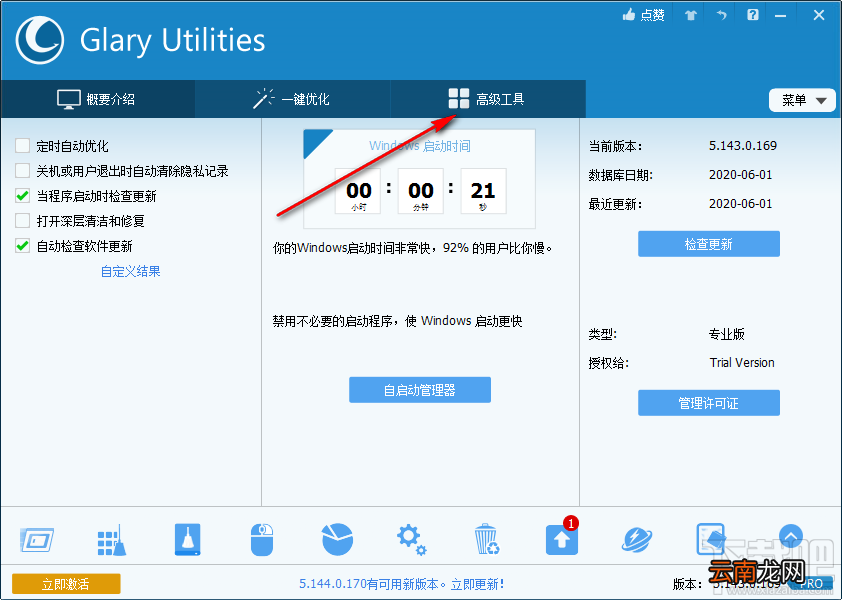The height and width of the screenshot is (600, 842).
Task: Click the 管理许可证 button
Action: [x=709, y=403]
